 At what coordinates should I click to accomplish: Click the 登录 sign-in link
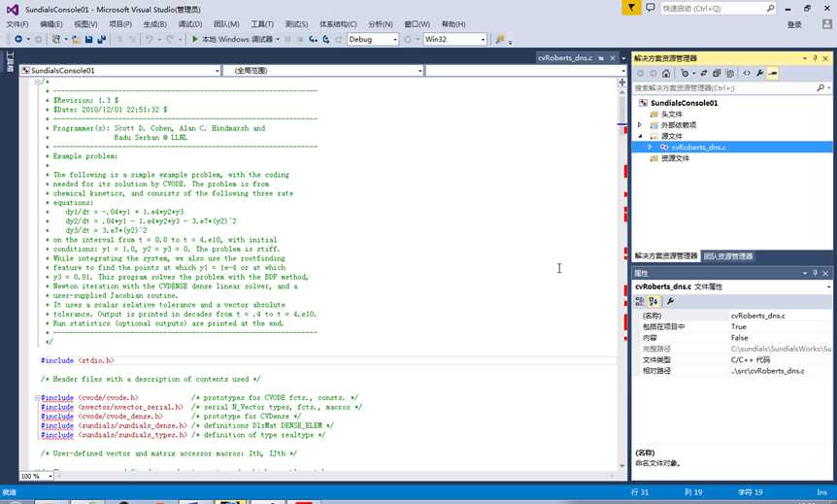pyautogui.click(x=794, y=24)
